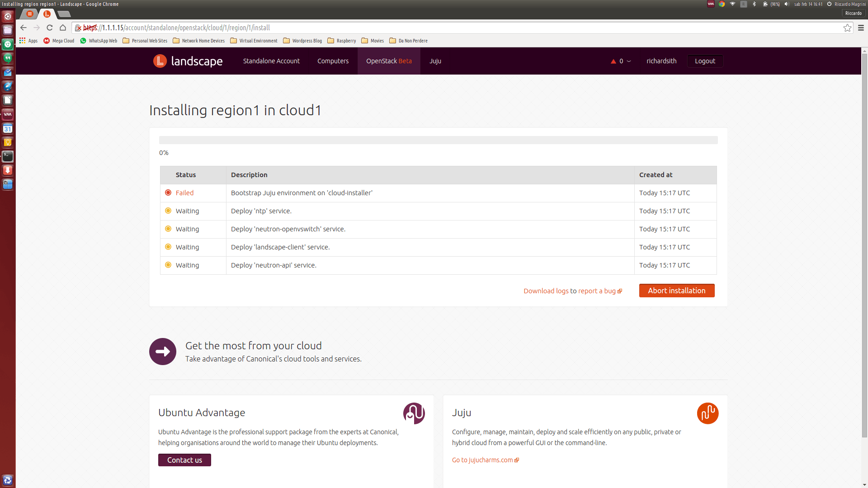Image resolution: width=868 pixels, height=488 pixels.
Task: Open the report a bug link
Action: [600, 291]
